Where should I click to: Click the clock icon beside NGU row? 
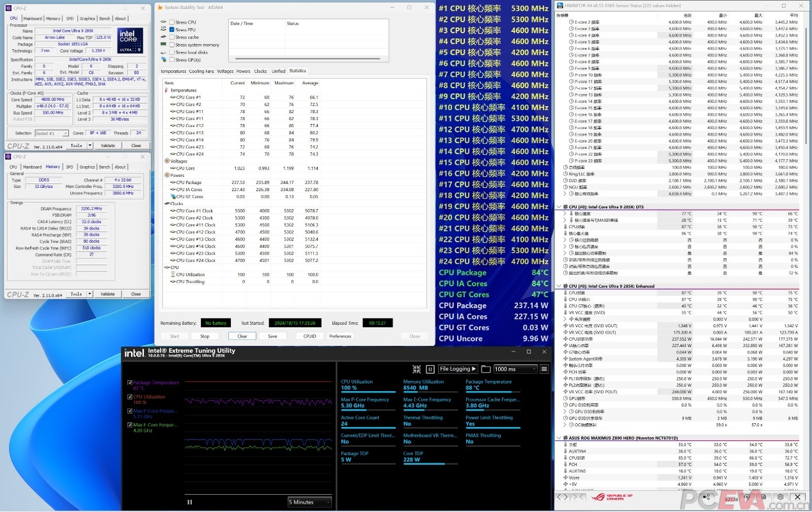click(x=565, y=187)
